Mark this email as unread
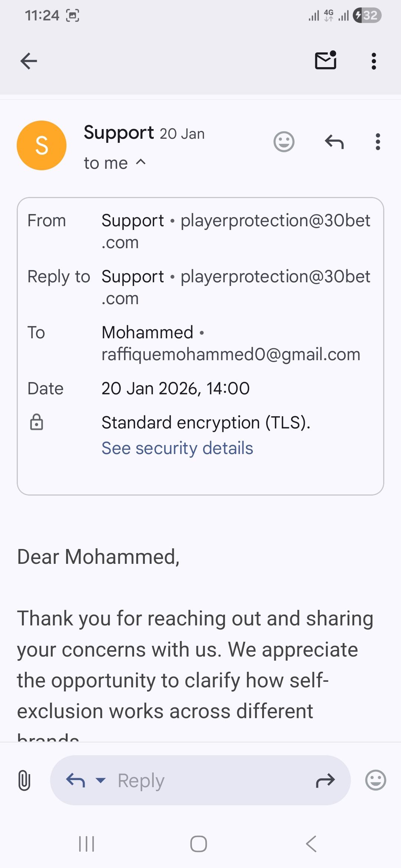Image resolution: width=401 pixels, height=868 pixels. coord(326,60)
